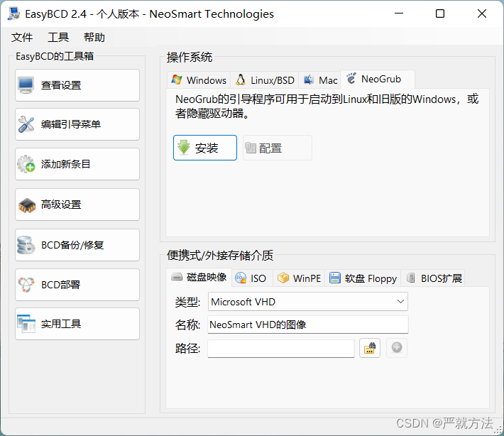This screenshot has height=436, width=504.
Task: Click the EasyBCD app icon in title bar
Action: tap(13, 13)
